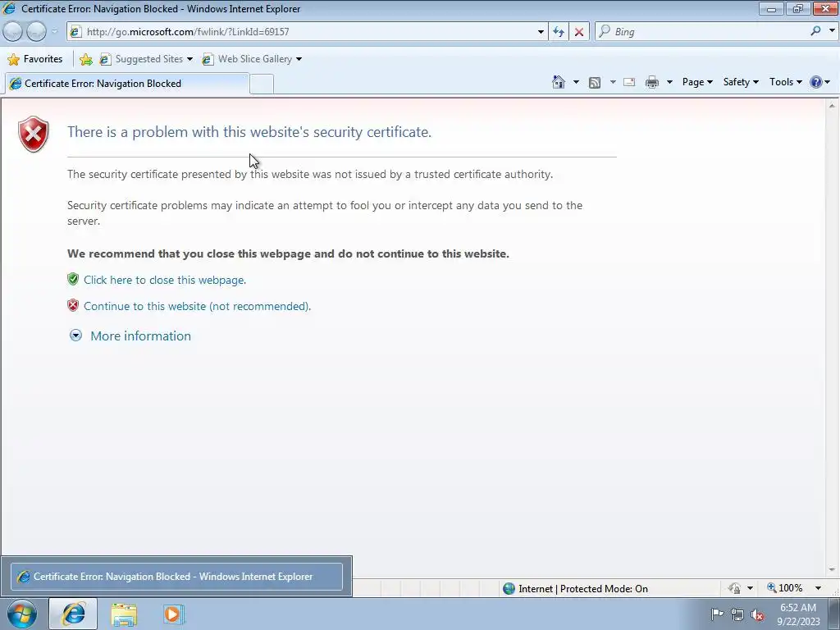Screen dimensions: 840x630
Task: Expand the Print dropdown arrow
Action: tap(669, 82)
